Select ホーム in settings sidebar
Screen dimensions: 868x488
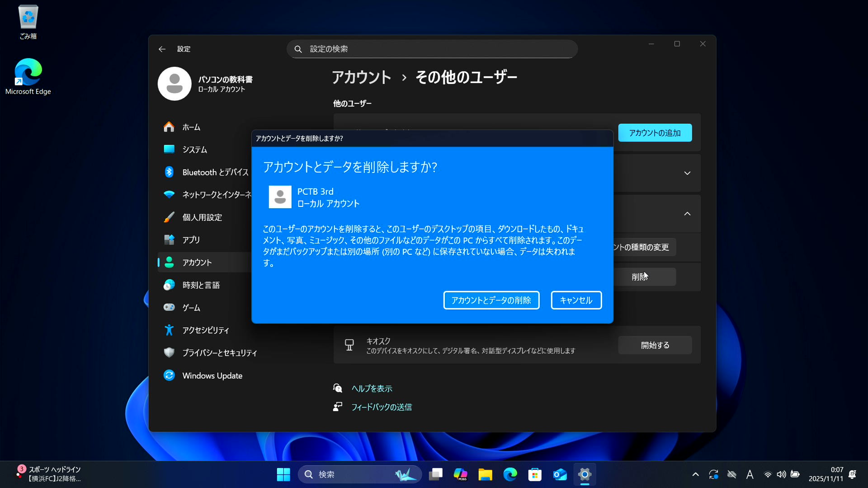tap(191, 127)
